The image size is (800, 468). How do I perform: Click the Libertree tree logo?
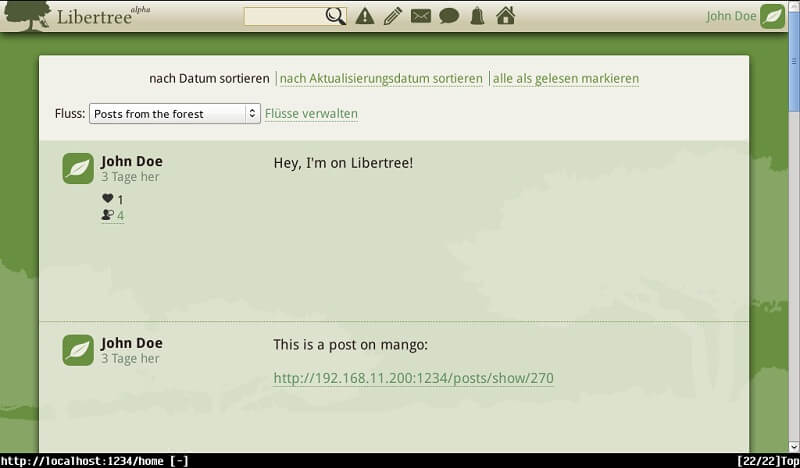coord(27,16)
